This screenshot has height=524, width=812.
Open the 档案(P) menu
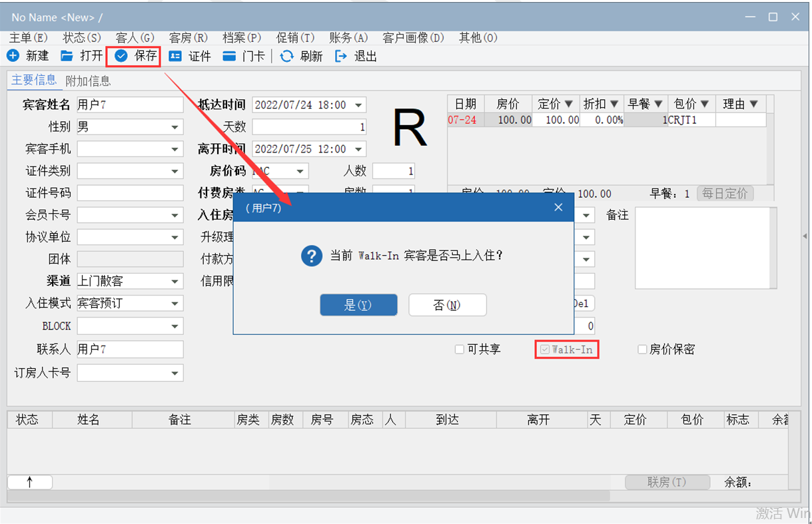coord(242,37)
